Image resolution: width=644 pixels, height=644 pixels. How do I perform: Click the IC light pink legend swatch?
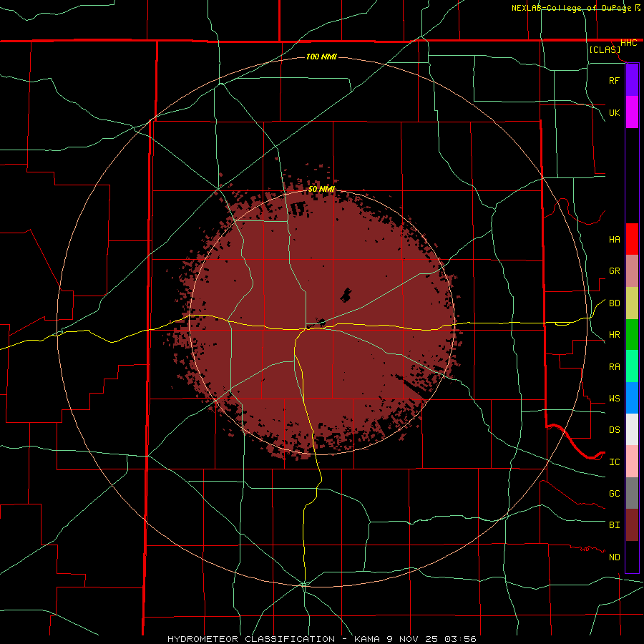point(632,462)
